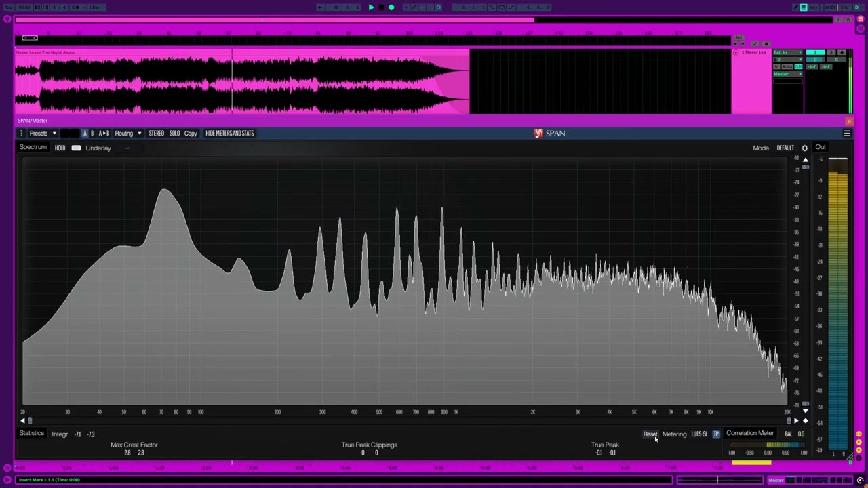Click the Set locator button
This screenshot has width=868, height=488.
point(738,37)
